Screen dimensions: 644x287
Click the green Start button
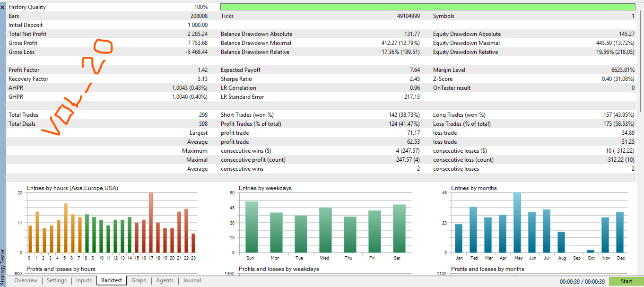(x=626, y=281)
